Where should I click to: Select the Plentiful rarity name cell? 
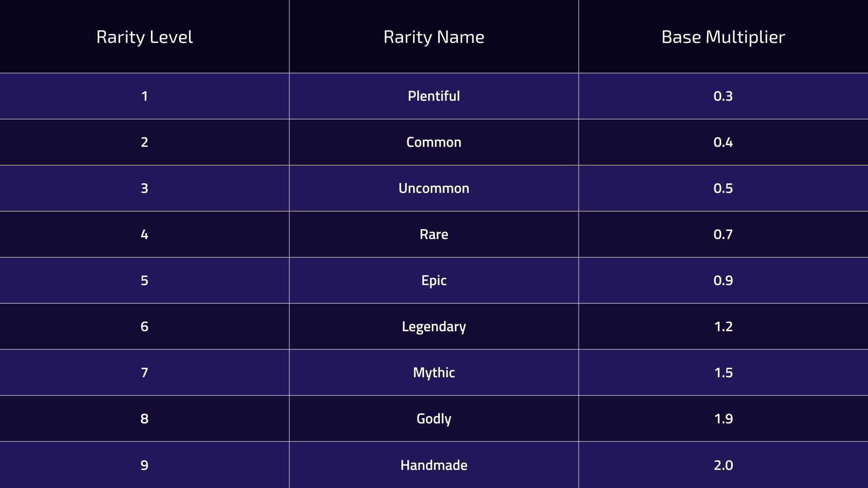tap(434, 96)
